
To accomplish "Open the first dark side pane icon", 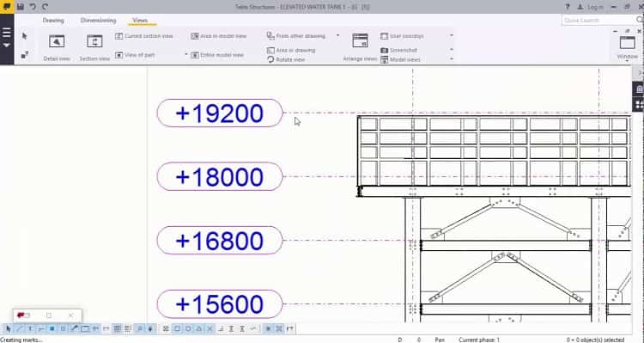I will point(639,89).
